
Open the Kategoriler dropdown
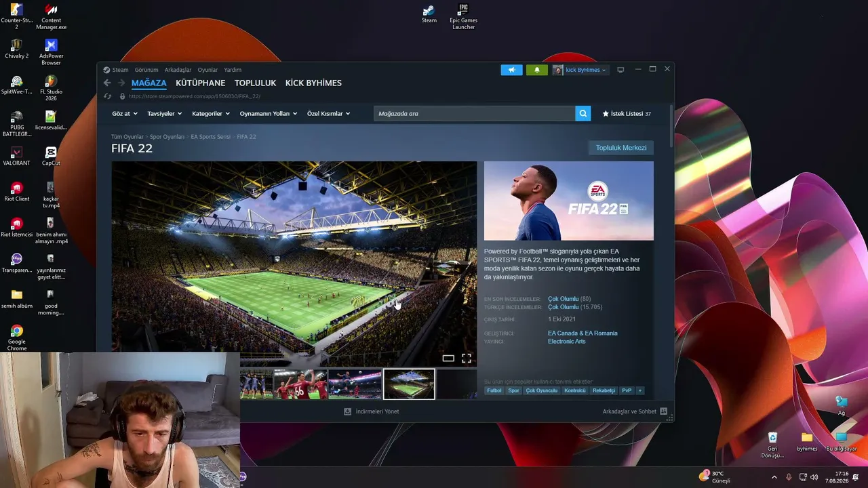(211, 113)
